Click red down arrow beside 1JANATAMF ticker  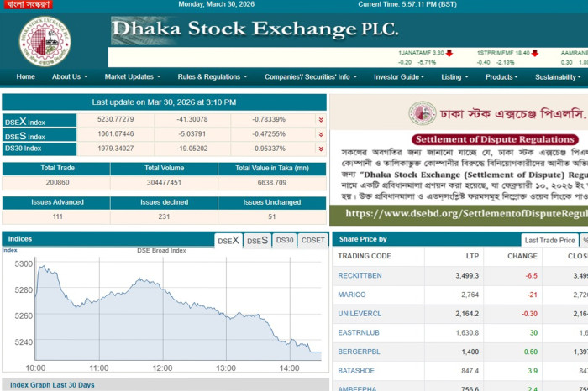tap(449, 53)
